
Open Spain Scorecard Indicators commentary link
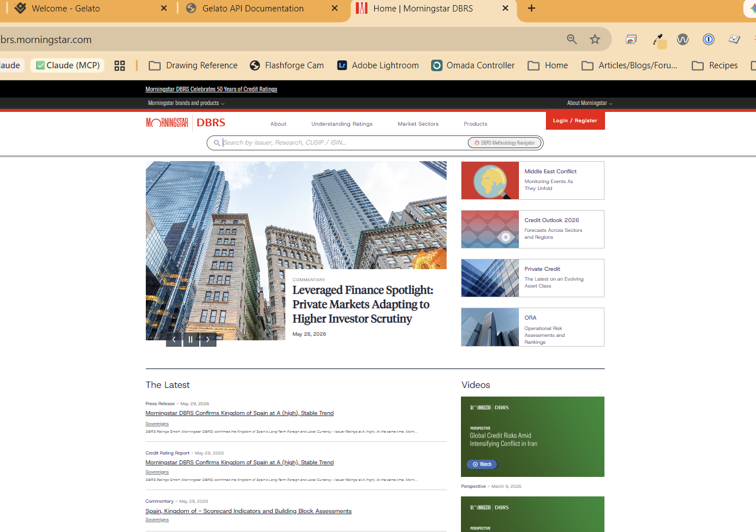tap(249, 511)
